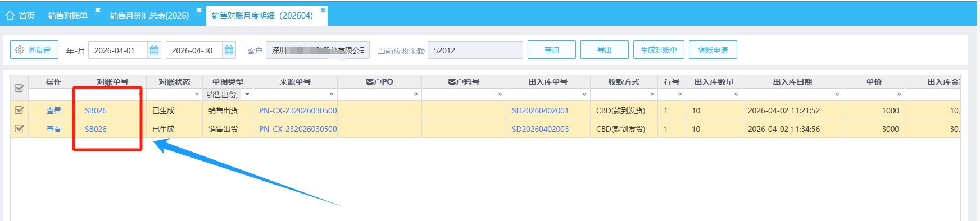Image resolution: width=980 pixels, height=221 pixels.
Task: Uncheck the row with SD20260402003
Action: (x=19, y=129)
